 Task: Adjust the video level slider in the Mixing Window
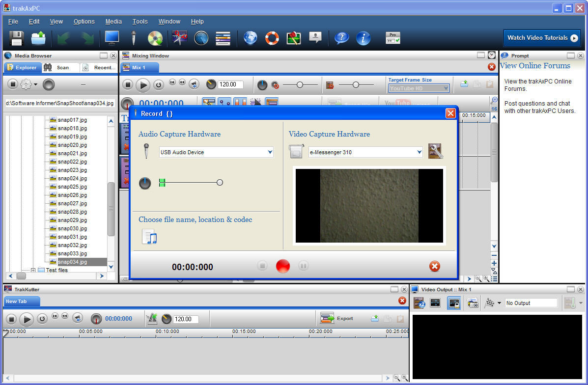pyautogui.click(x=356, y=85)
